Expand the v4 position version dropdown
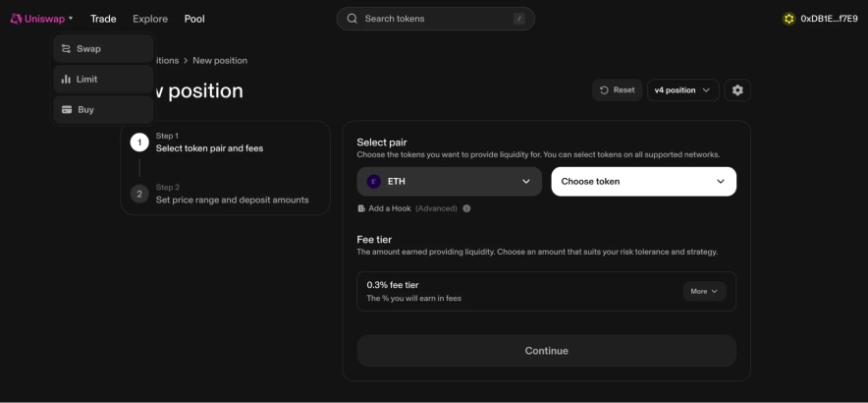 pyautogui.click(x=682, y=90)
